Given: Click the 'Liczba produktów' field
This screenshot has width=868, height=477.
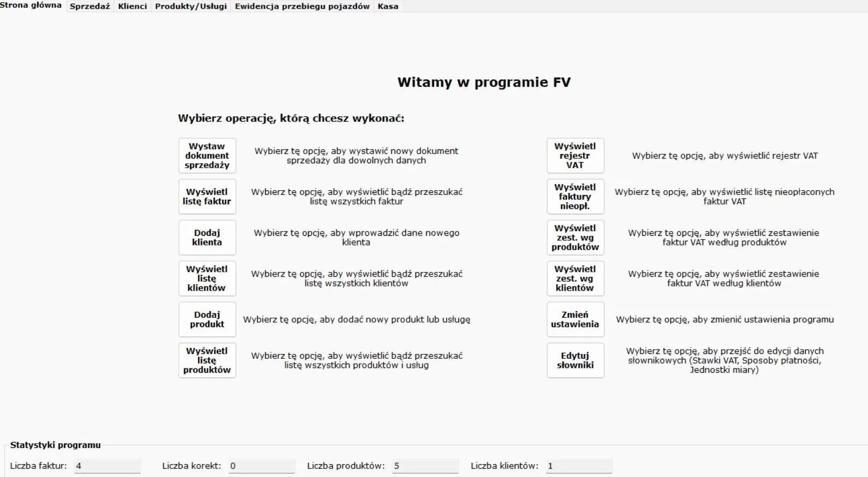Looking at the screenshot, I should [425, 466].
